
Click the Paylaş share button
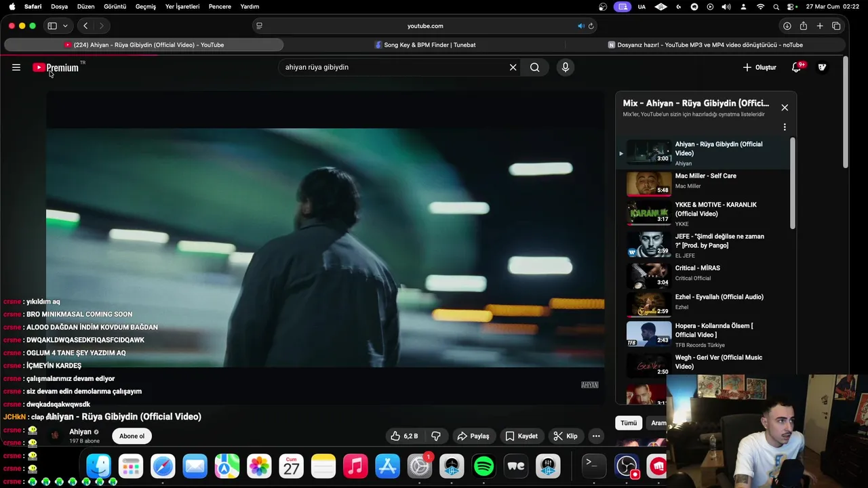pos(473,436)
